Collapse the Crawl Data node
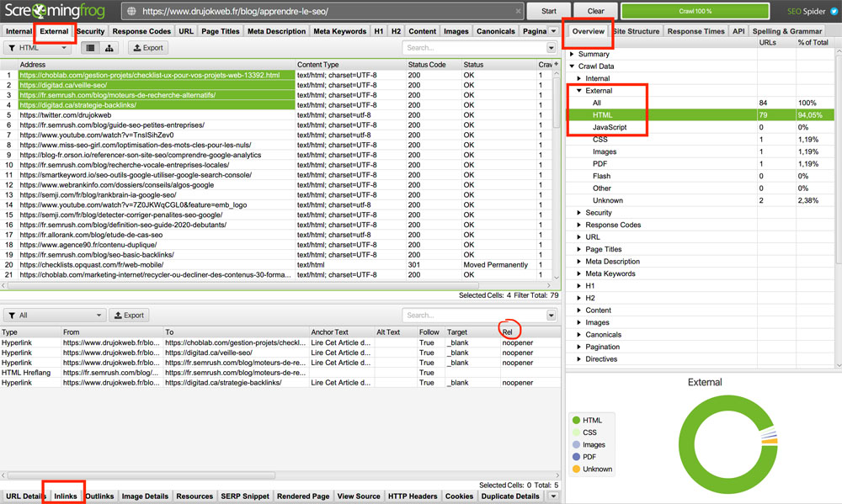 (x=572, y=66)
